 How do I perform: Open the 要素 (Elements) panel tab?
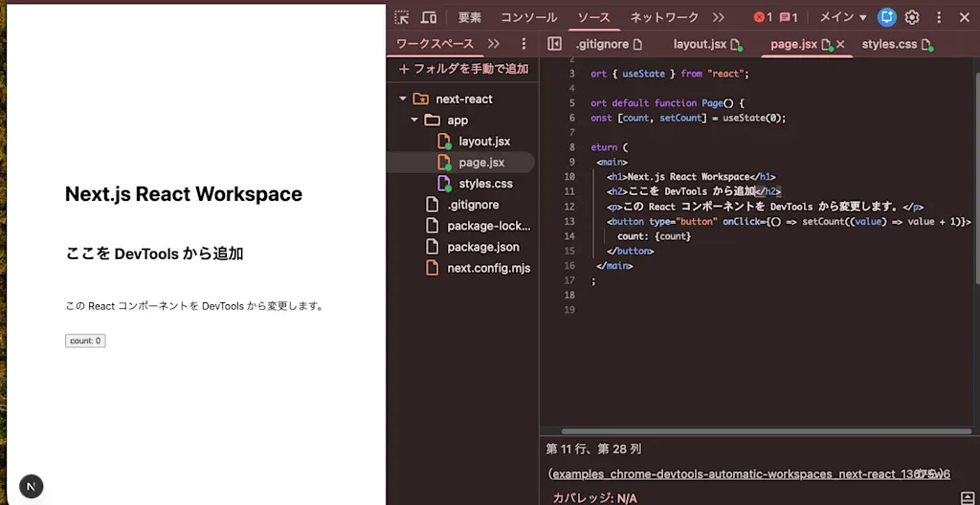tap(469, 17)
